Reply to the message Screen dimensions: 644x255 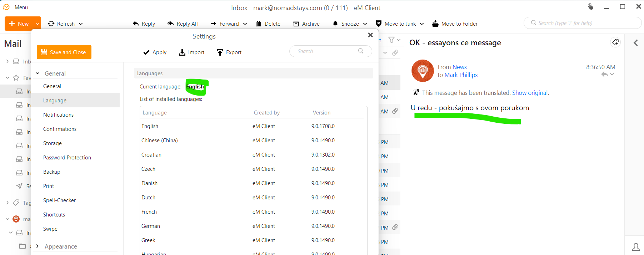[144, 24]
